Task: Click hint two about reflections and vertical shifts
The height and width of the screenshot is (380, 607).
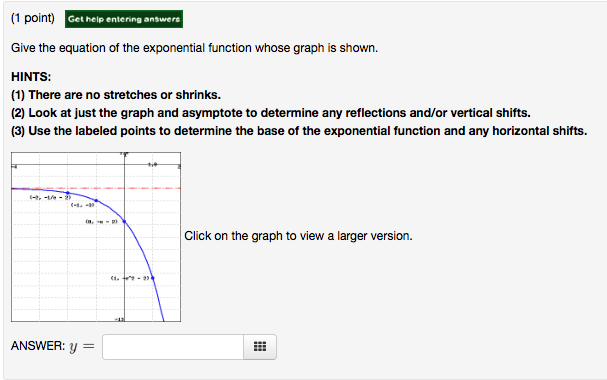Action: [271, 113]
